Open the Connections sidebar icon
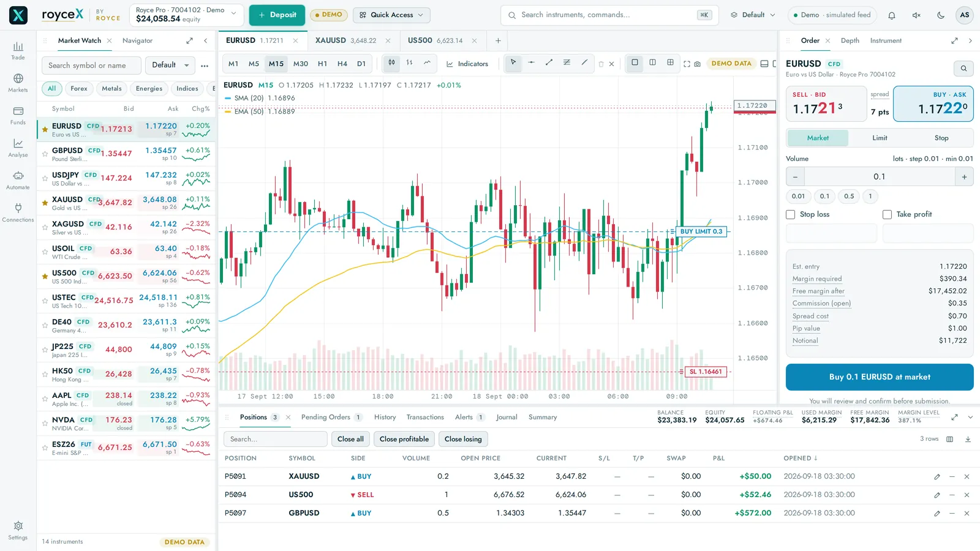This screenshot has height=551, width=980. click(18, 213)
